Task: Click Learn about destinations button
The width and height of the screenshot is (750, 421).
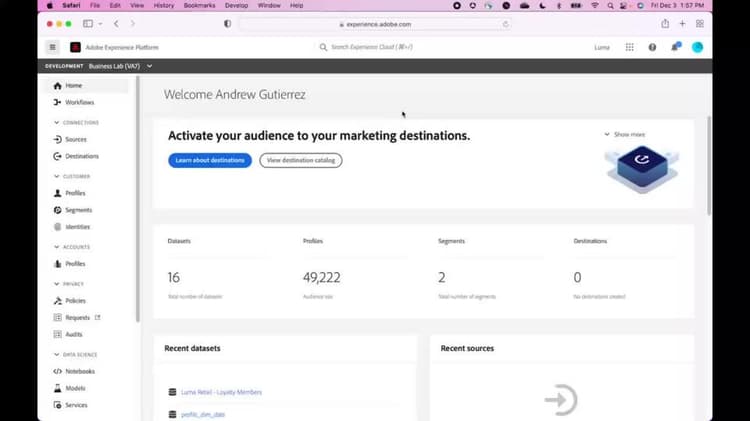Action: click(x=210, y=160)
